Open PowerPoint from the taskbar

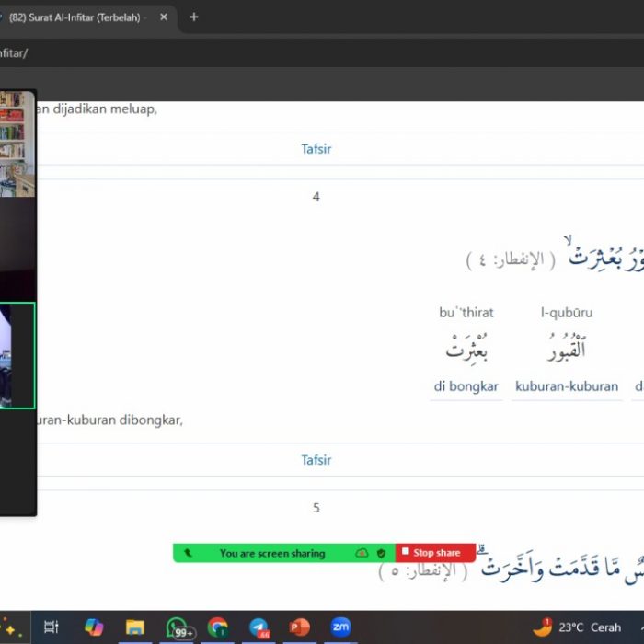pos(300,627)
